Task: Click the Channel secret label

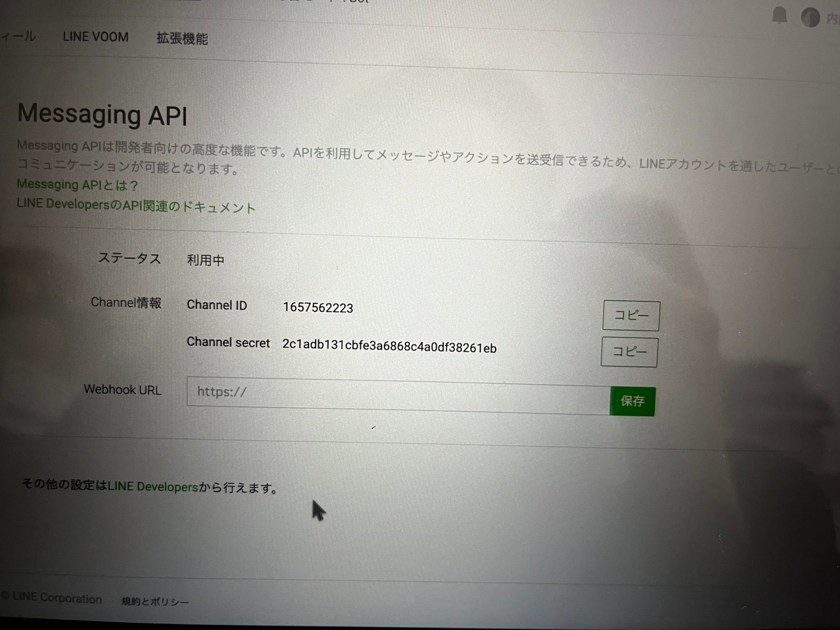Action: [228, 342]
